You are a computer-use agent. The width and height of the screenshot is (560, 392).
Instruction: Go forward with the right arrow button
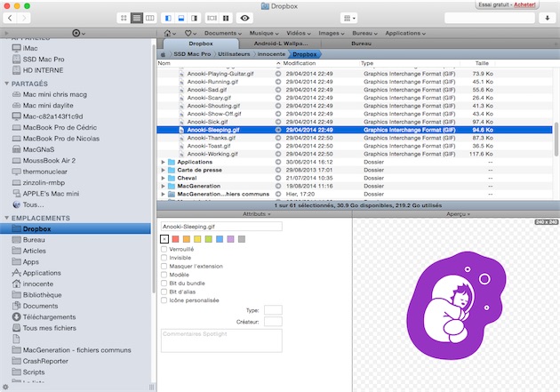24,18
